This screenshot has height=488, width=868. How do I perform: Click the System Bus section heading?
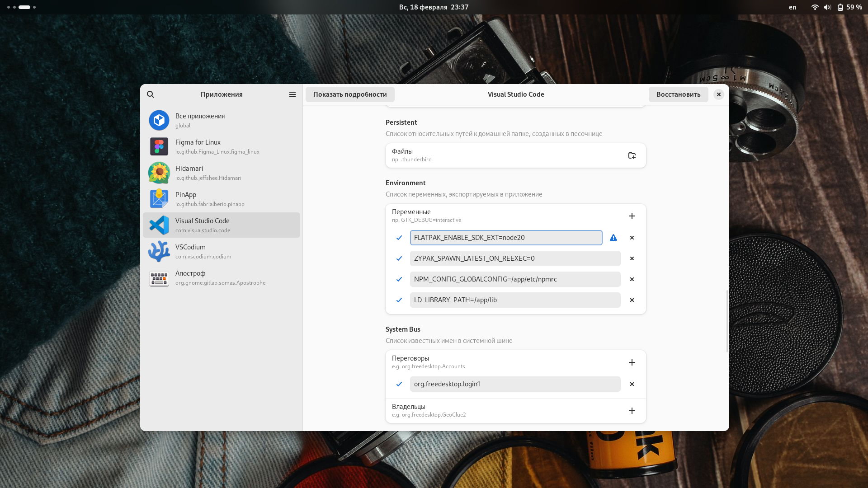tap(403, 329)
